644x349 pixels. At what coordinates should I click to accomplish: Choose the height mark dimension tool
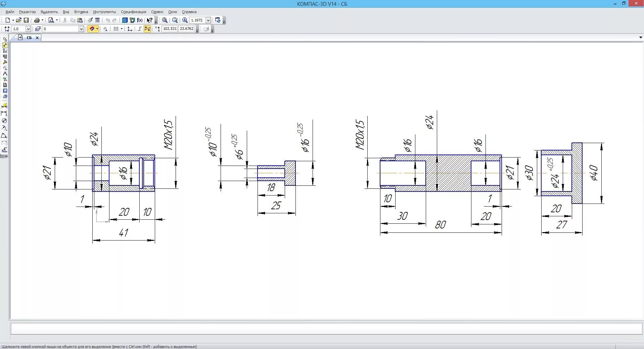(4, 150)
